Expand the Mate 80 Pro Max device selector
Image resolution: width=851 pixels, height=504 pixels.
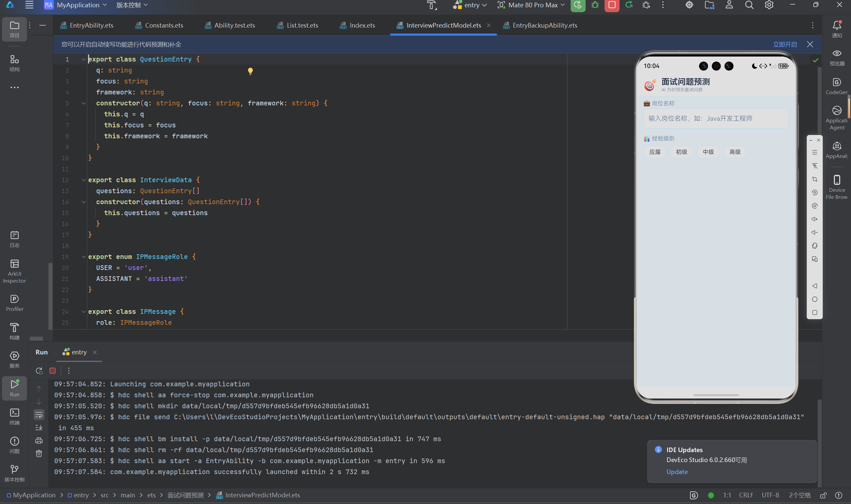click(531, 5)
